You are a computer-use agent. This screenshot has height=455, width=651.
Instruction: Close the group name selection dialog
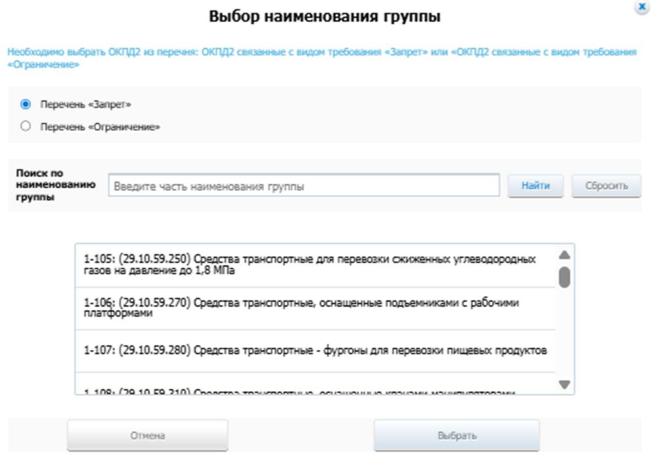click(640, 6)
